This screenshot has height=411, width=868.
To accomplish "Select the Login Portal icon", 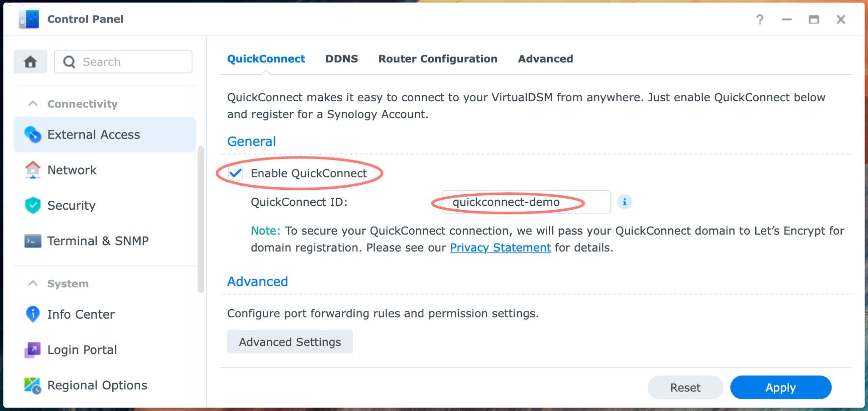I will (32, 350).
